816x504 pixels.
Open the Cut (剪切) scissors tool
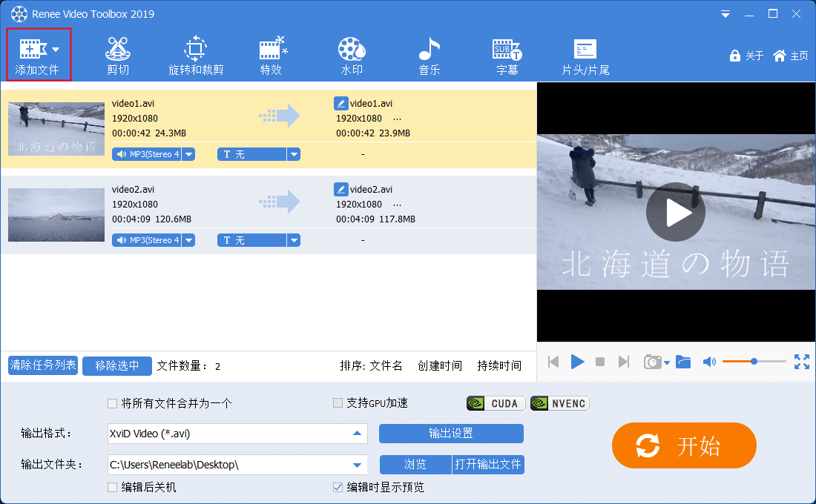pyautogui.click(x=117, y=56)
